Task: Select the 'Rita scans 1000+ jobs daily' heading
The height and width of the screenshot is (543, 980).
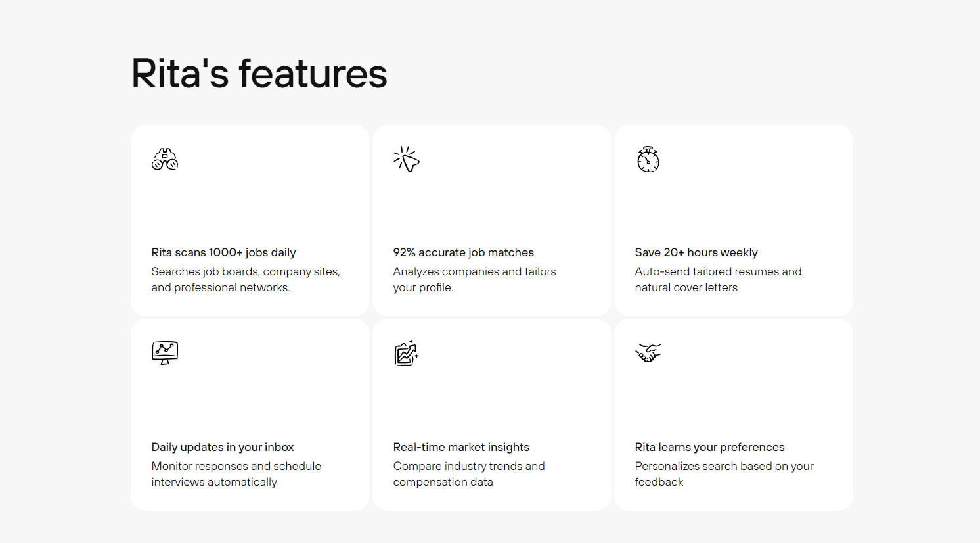Action: [x=223, y=252]
